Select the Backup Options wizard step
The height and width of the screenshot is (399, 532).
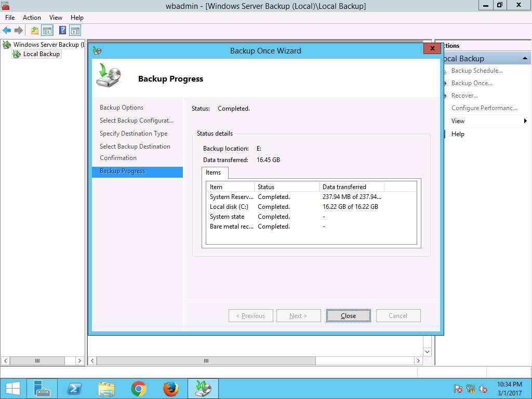tap(122, 108)
